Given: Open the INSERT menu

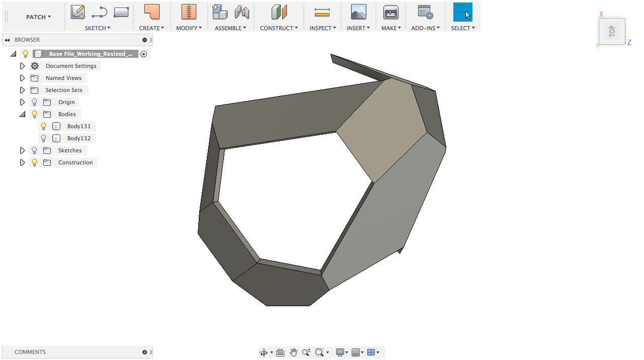Looking at the screenshot, I should pyautogui.click(x=358, y=28).
